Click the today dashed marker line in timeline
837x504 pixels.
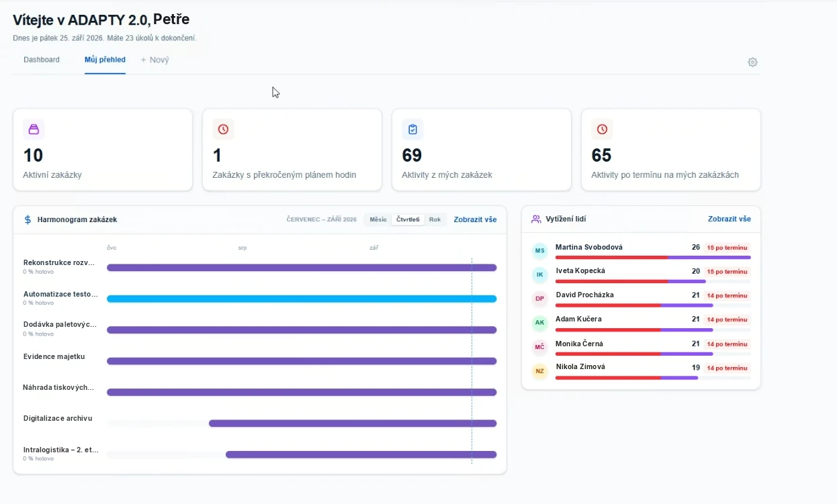click(x=472, y=360)
